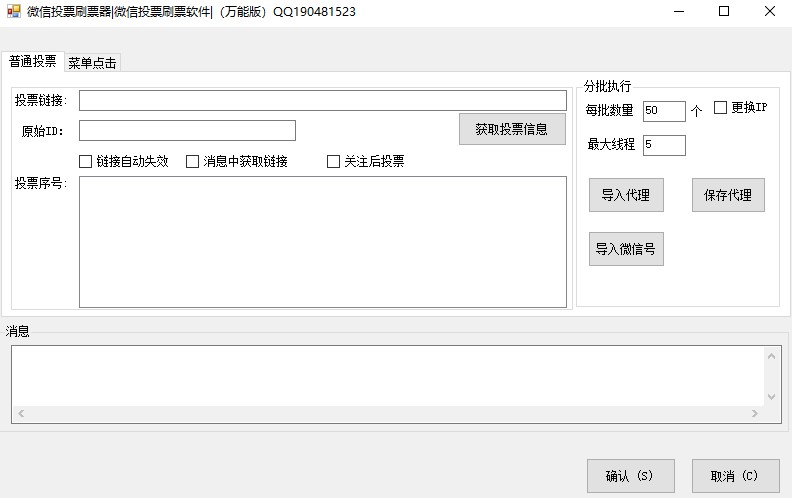Select the 每批数量 field showing 50

click(x=664, y=111)
